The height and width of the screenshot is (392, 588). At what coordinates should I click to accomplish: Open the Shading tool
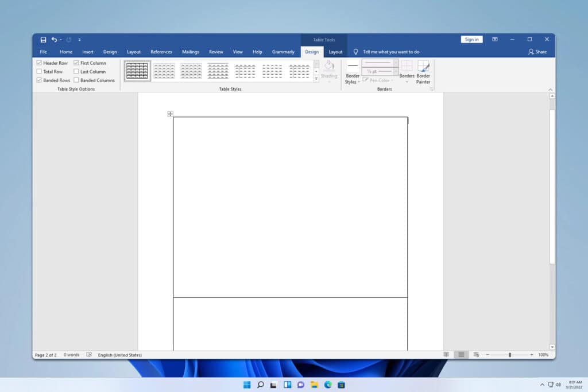click(329, 70)
